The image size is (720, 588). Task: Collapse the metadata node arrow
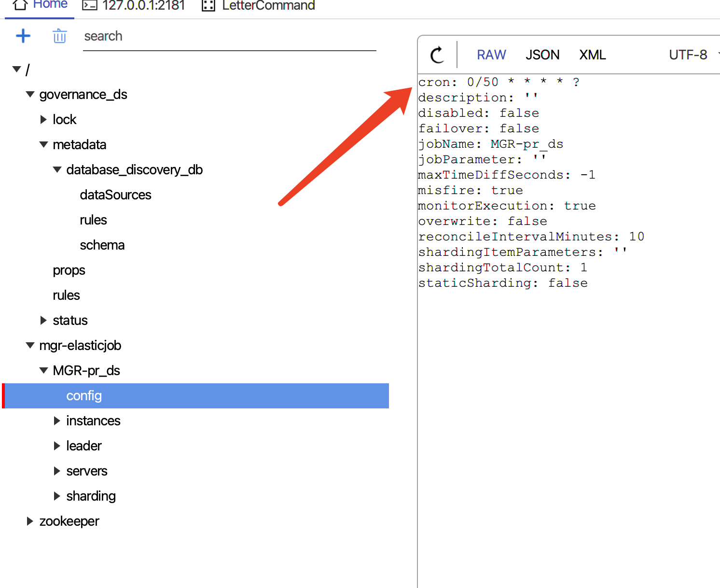(x=44, y=144)
